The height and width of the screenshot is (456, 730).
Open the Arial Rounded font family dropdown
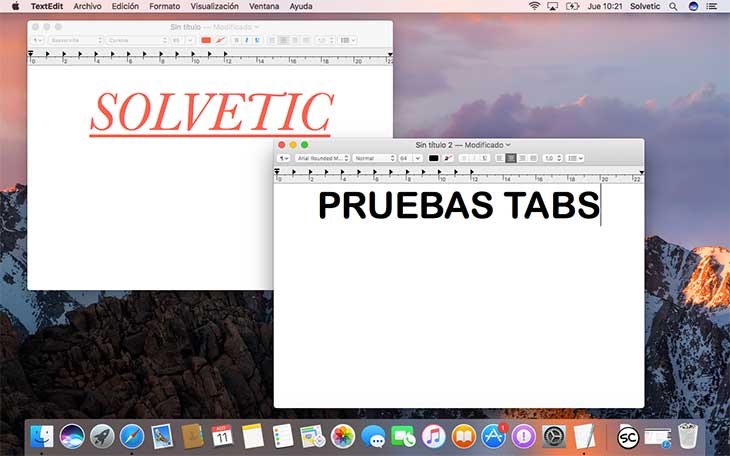click(322, 158)
